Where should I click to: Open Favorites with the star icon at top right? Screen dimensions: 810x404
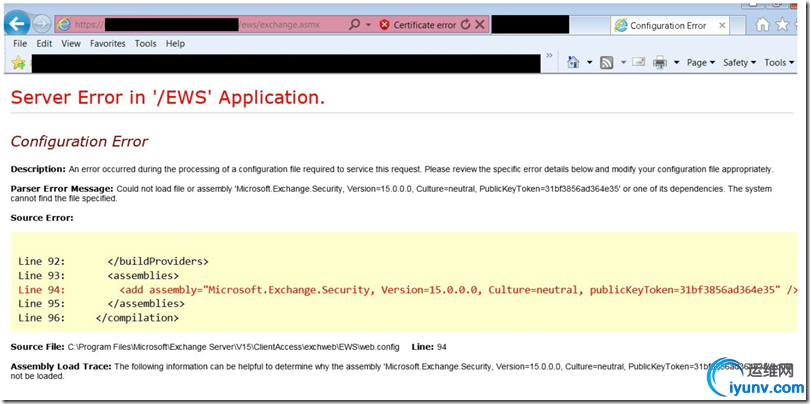click(x=782, y=24)
